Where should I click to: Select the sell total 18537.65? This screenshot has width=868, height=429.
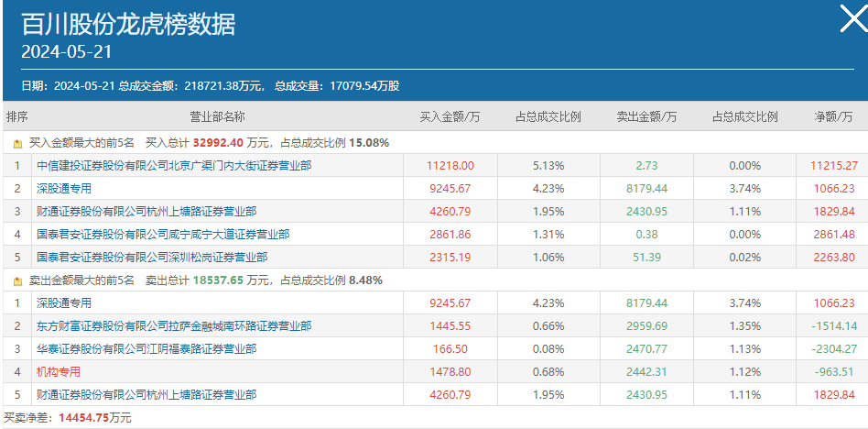click(218, 280)
